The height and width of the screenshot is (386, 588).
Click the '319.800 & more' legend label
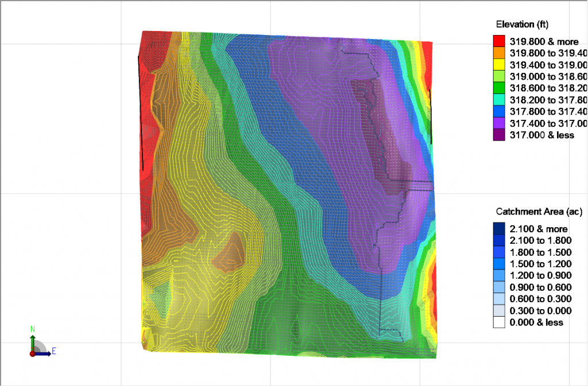[544, 41]
